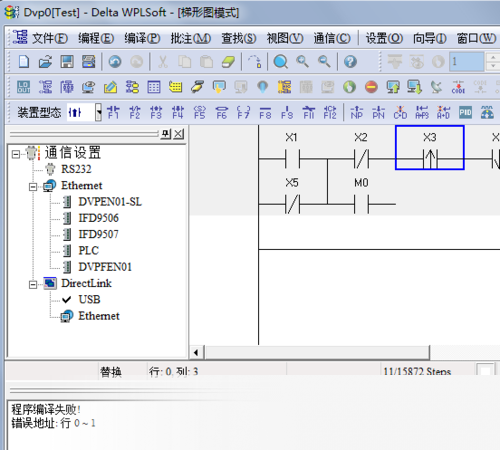Insert vertical line F9
This screenshot has height=450, width=500.
pyautogui.click(x=287, y=113)
